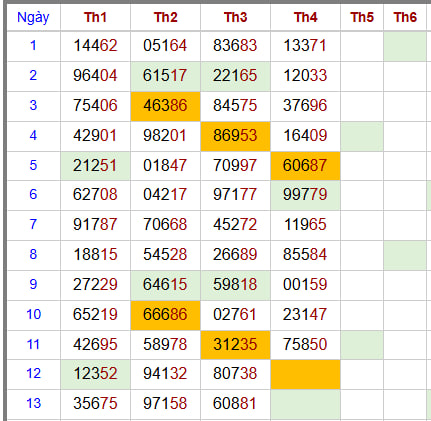Click the cell with value 99779
Viewport: 431px width, 421px height.
point(305,195)
